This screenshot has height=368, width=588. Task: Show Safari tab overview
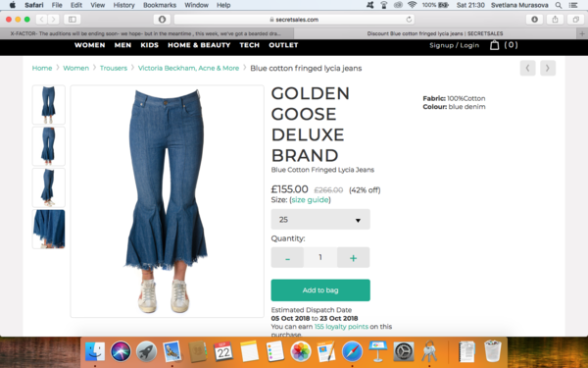pyautogui.click(x=575, y=20)
